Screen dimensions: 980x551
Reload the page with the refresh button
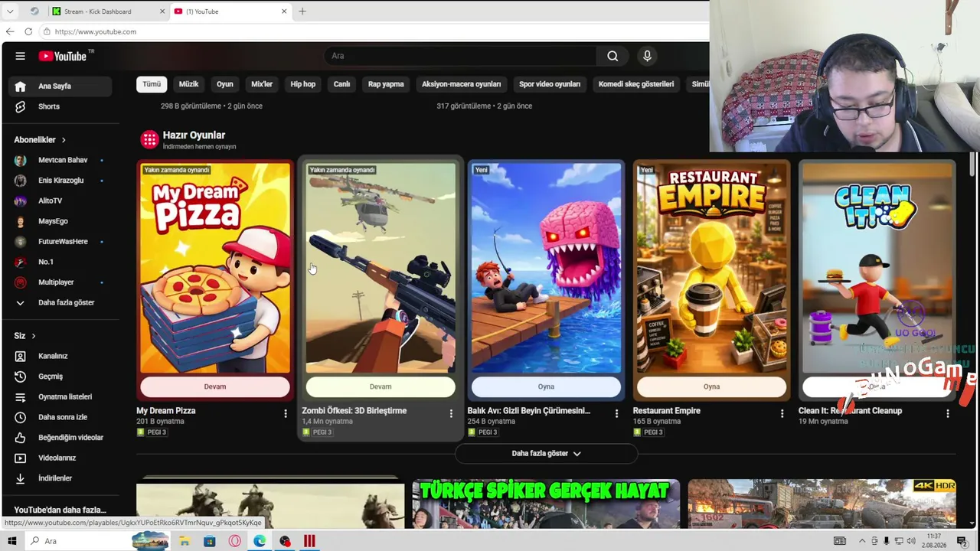click(x=28, y=31)
